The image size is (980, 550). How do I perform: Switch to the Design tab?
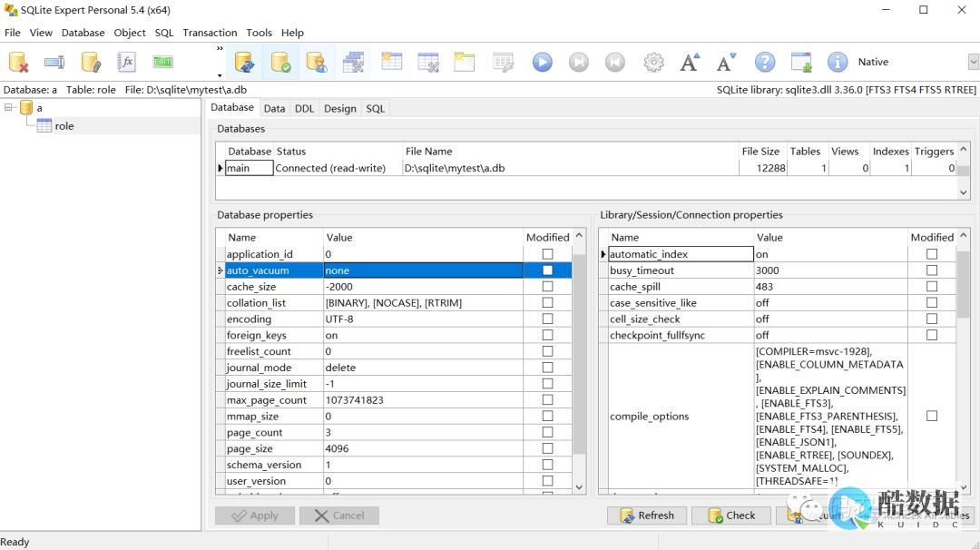(x=340, y=108)
